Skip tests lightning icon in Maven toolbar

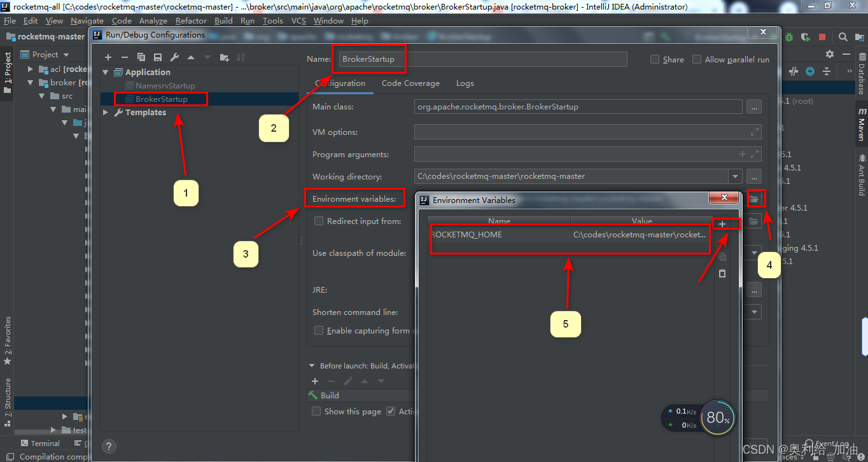(810, 71)
